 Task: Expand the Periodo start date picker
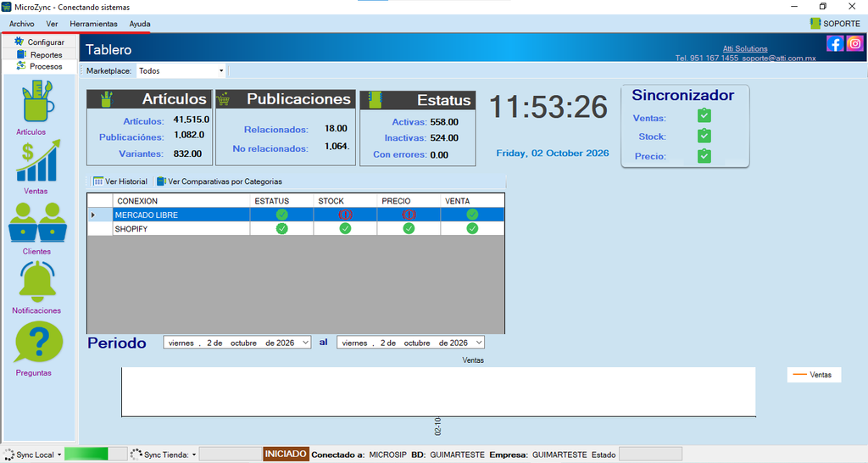[x=305, y=343]
